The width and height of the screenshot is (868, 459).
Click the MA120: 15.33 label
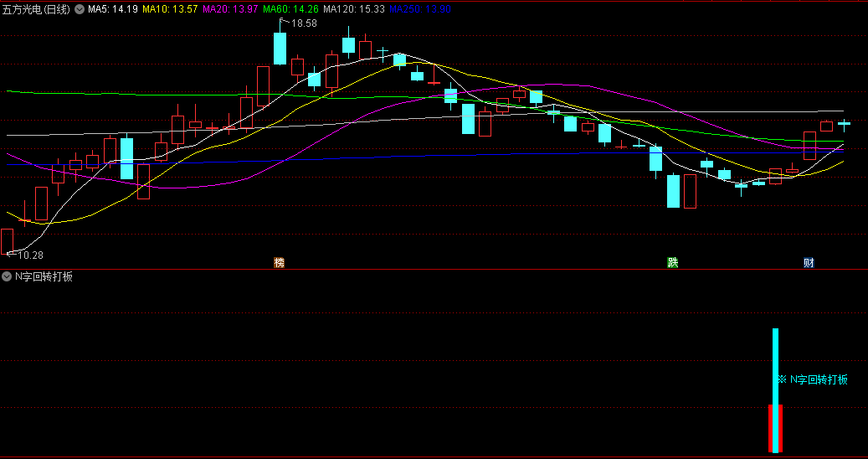[x=354, y=9]
